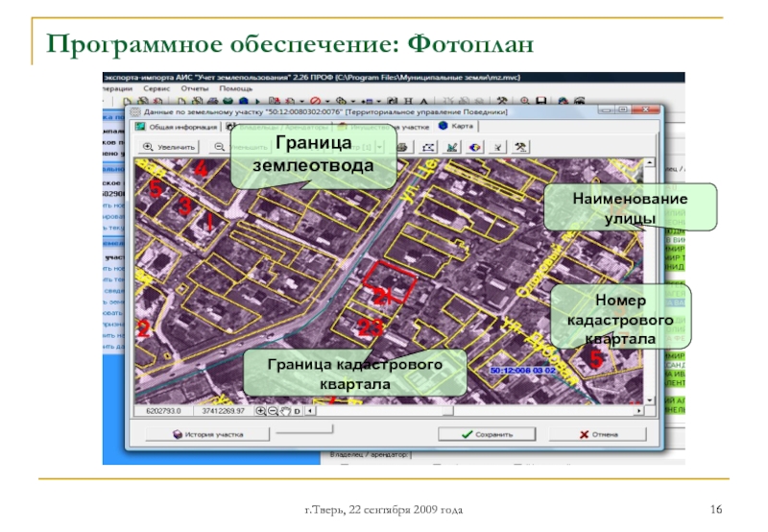Click the magnifier-plus icon below the map
This screenshot has height=532, width=768.
(260, 411)
